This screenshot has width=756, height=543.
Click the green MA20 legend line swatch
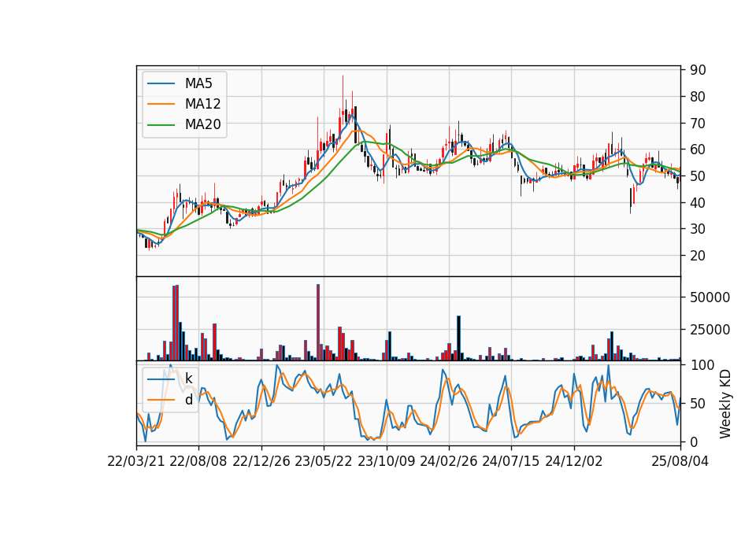tap(161, 125)
